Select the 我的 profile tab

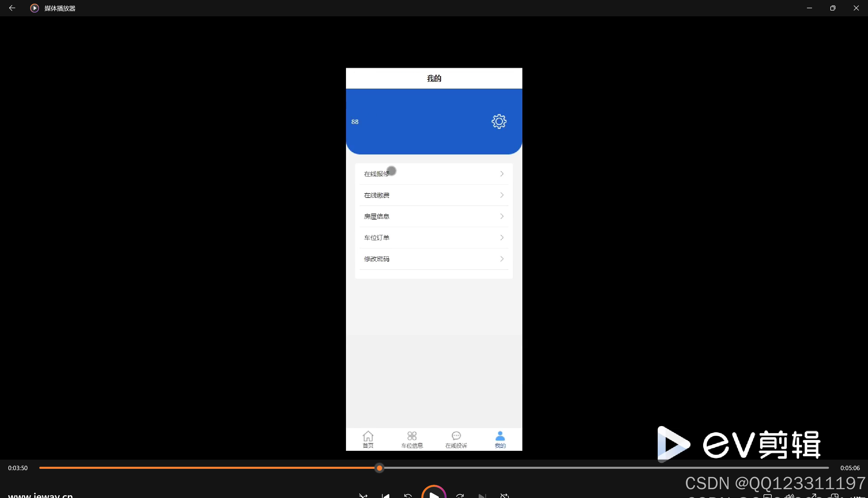[500, 439]
